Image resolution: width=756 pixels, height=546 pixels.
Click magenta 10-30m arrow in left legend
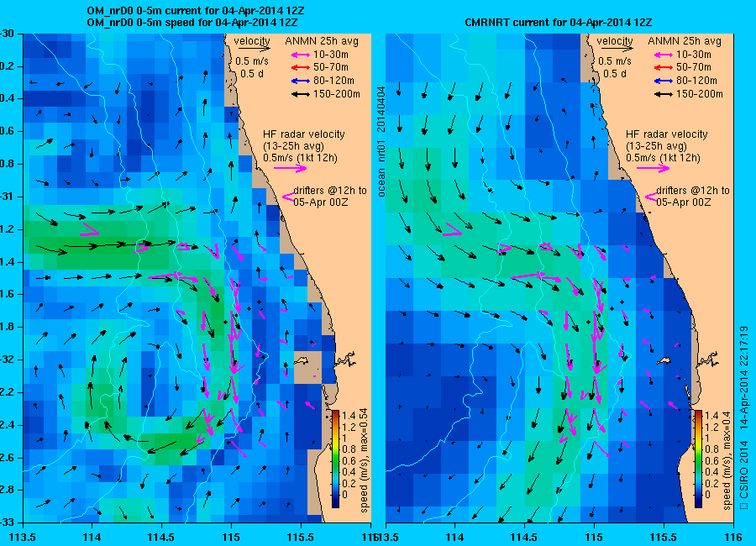pos(301,55)
